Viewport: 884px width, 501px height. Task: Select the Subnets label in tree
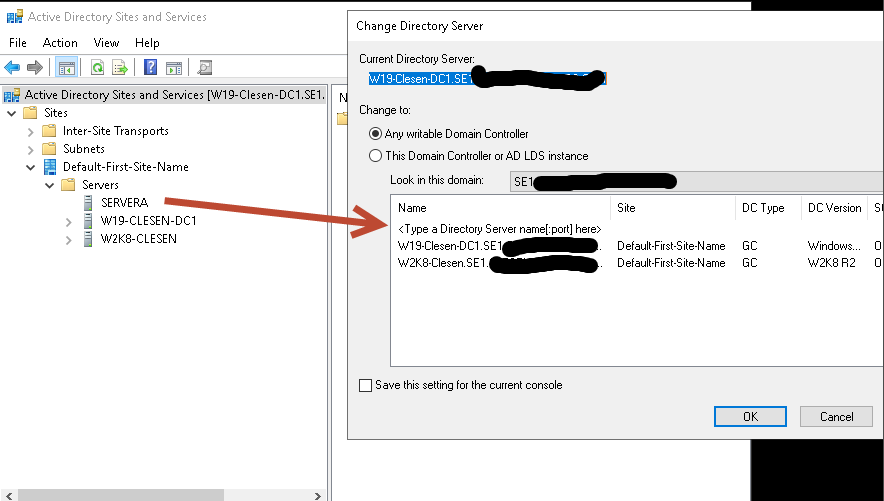pyautogui.click(x=83, y=149)
